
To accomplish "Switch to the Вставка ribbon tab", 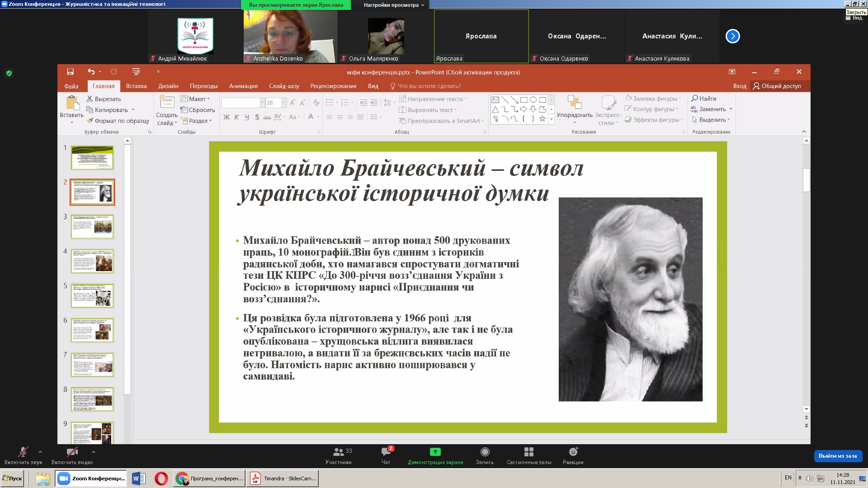I will [136, 86].
